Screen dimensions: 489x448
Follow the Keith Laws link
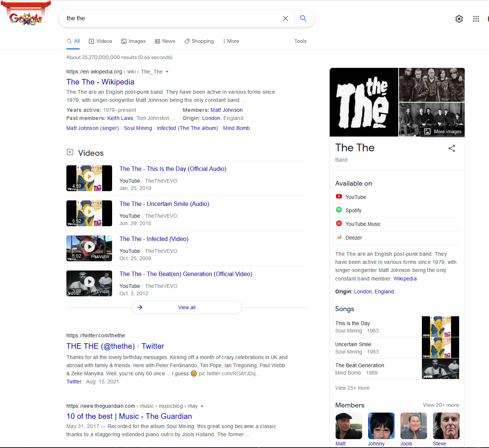click(120, 118)
